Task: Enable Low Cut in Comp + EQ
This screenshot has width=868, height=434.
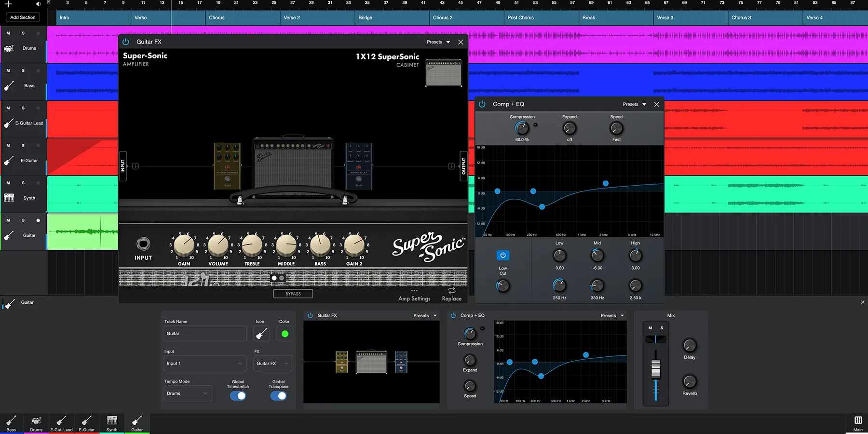Action: coord(502,255)
